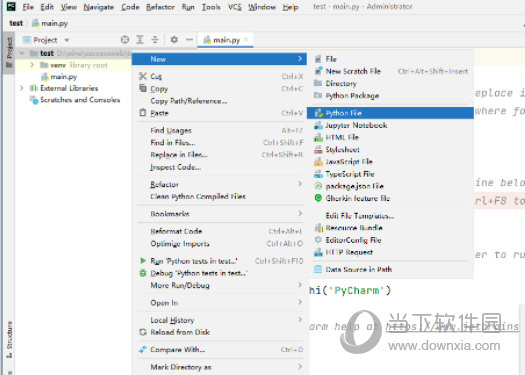Screen dimensions: 525x375
Task: Expand the External Libraries node
Action: 22,88
